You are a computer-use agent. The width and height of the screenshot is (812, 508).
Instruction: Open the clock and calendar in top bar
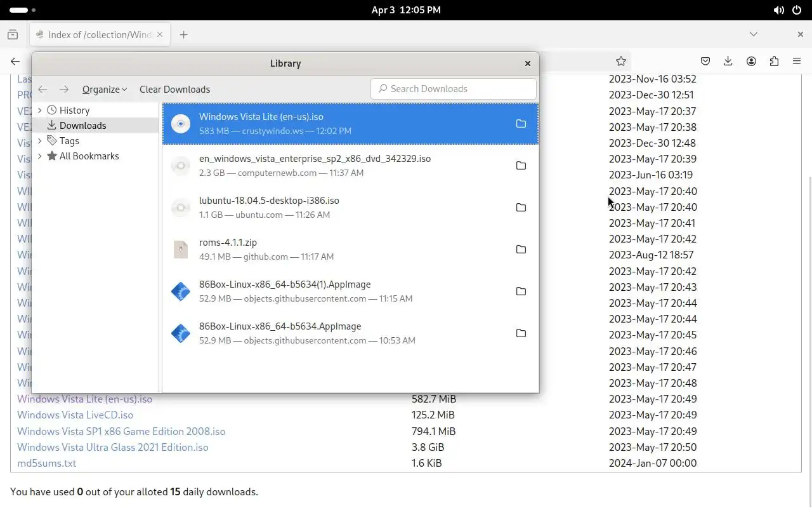tap(406, 10)
